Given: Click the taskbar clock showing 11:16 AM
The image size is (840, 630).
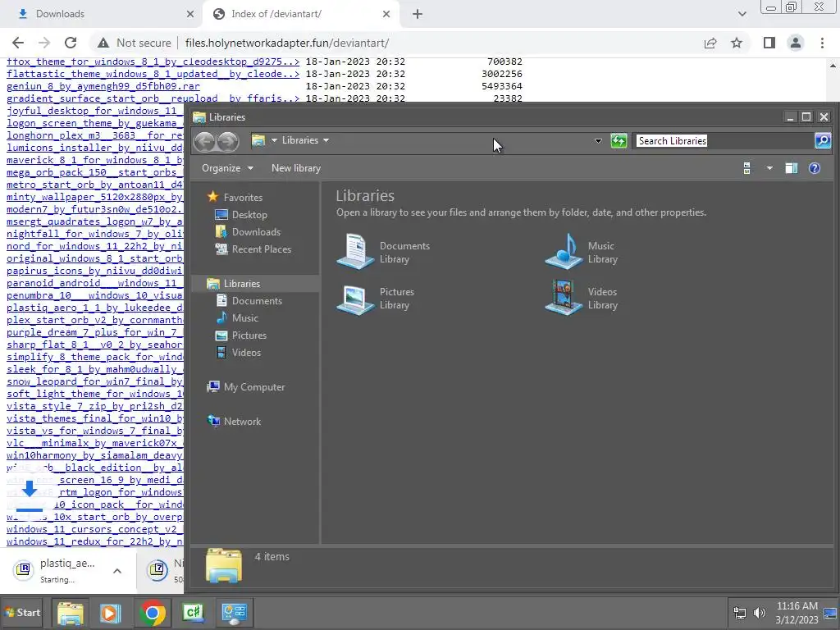Looking at the screenshot, I should [x=797, y=613].
